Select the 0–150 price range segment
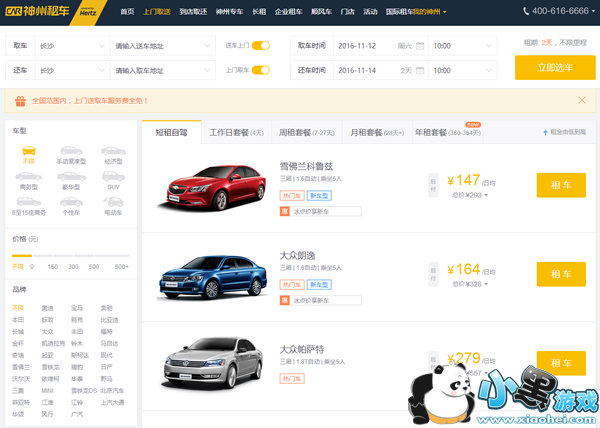The height and width of the screenshot is (428, 600). coord(42,255)
